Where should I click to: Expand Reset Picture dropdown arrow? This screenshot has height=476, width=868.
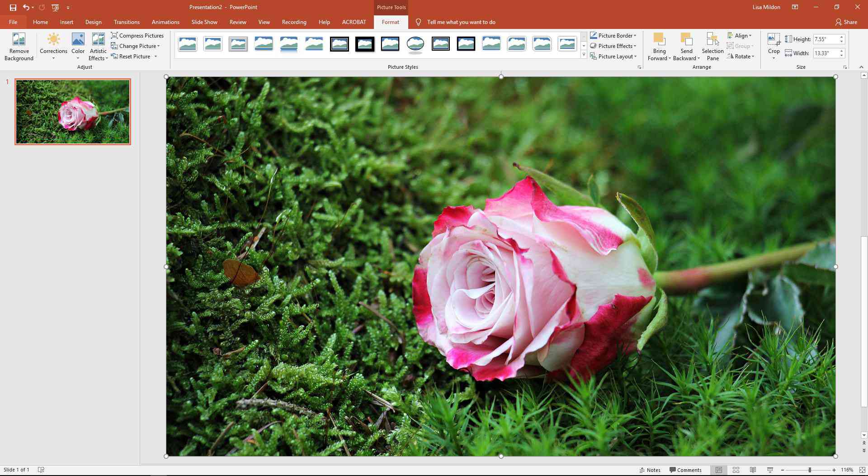tap(156, 56)
